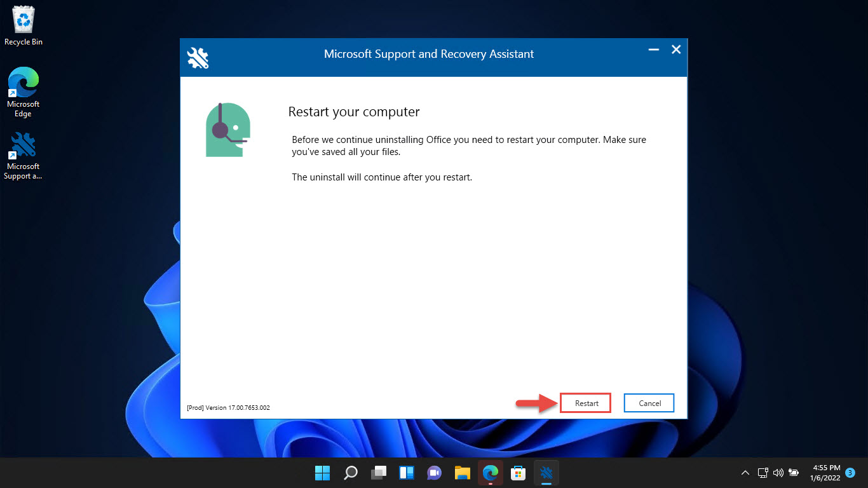This screenshot has height=488, width=868.
Task: Select the Microsoft Edge desktop shortcut
Action: pos(24,93)
